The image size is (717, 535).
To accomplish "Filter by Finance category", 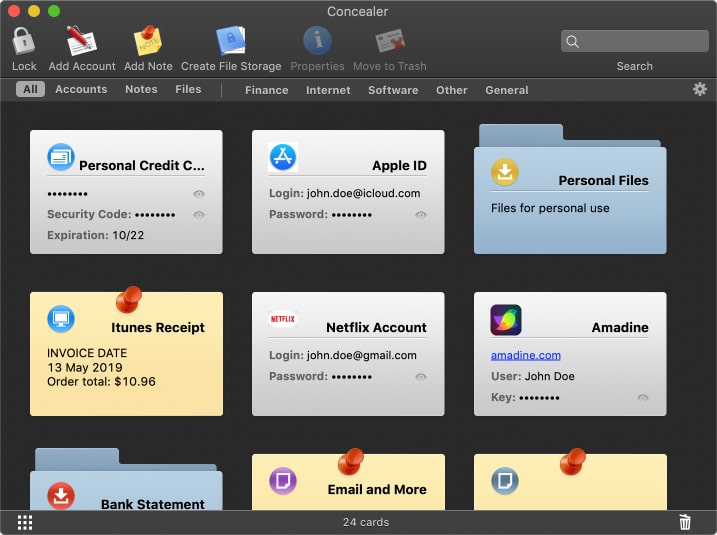I will tap(267, 90).
